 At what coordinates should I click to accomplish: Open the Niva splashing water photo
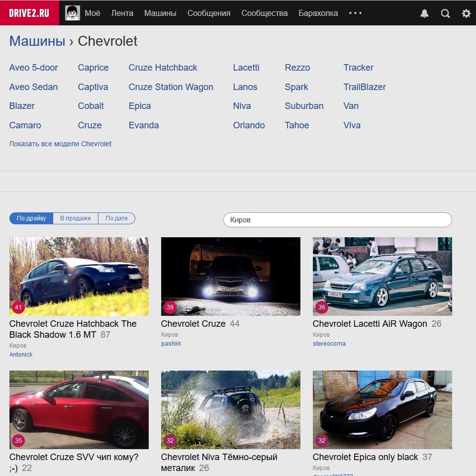(x=231, y=410)
